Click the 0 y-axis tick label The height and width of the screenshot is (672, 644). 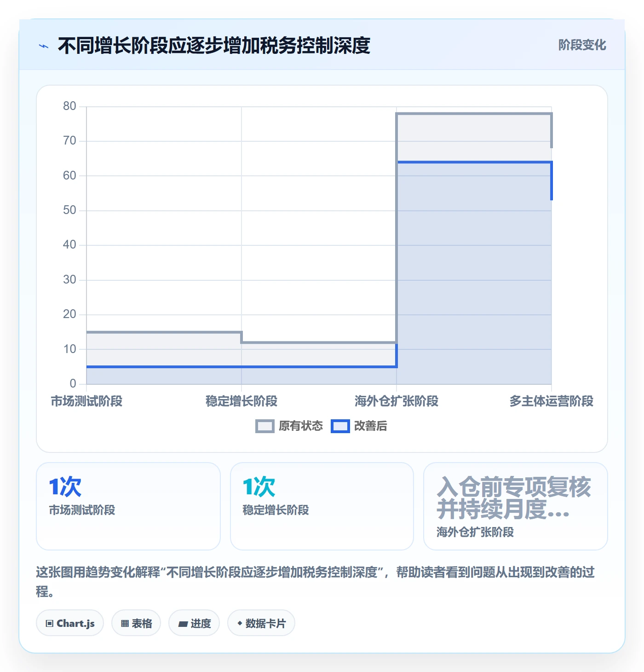click(x=73, y=384)
